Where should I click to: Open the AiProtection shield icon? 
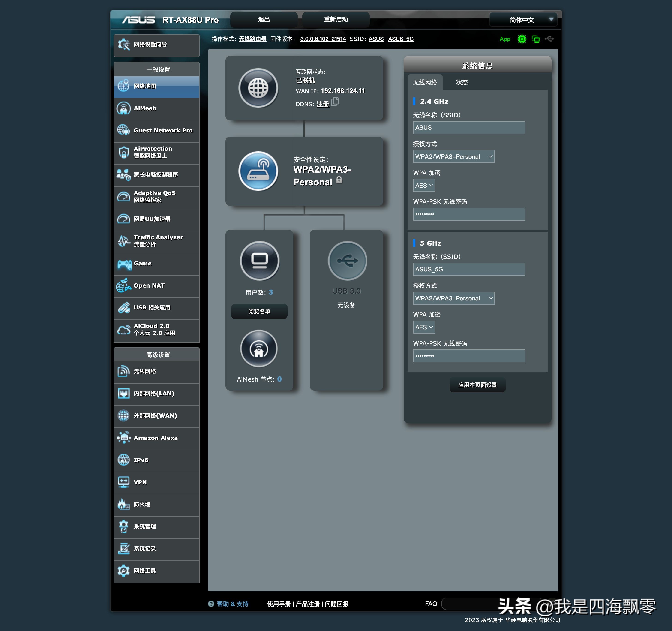(124, 153)
